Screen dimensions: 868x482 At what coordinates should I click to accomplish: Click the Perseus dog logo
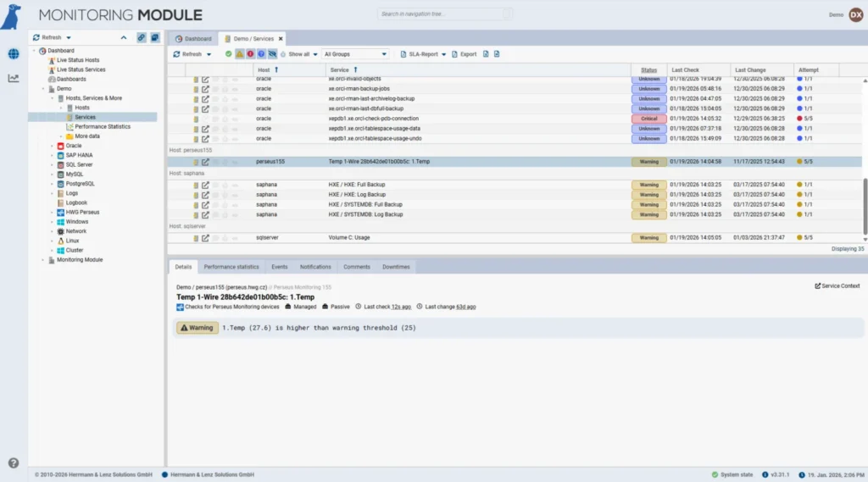click(x=11, y=17)
